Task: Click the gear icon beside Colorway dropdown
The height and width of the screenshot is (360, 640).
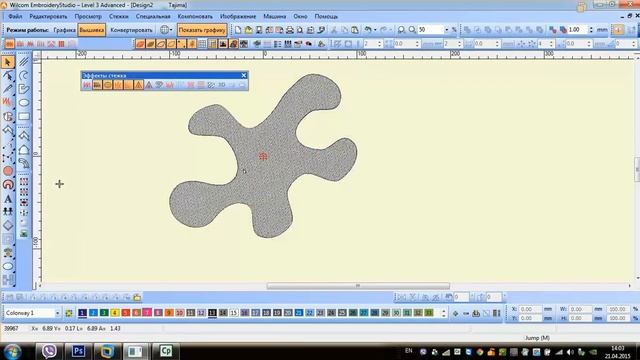Action: tap(69, 313)
